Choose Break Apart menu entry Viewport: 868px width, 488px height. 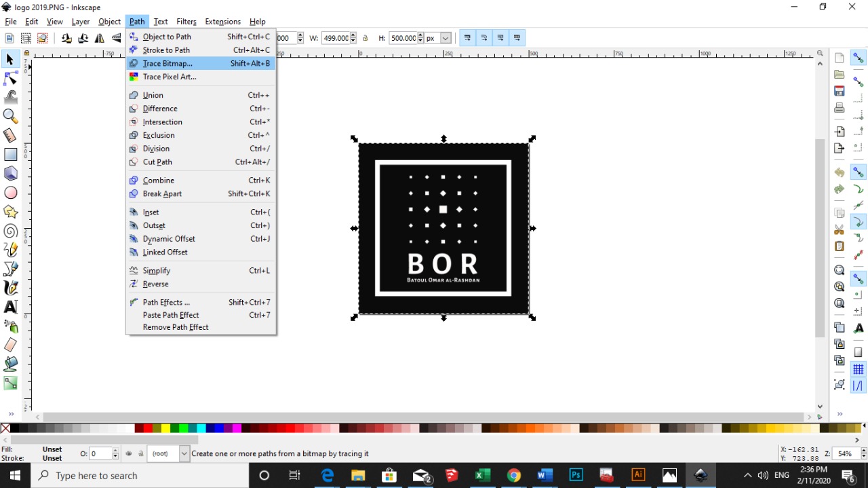pyautogui.click(x=201, y=193)
